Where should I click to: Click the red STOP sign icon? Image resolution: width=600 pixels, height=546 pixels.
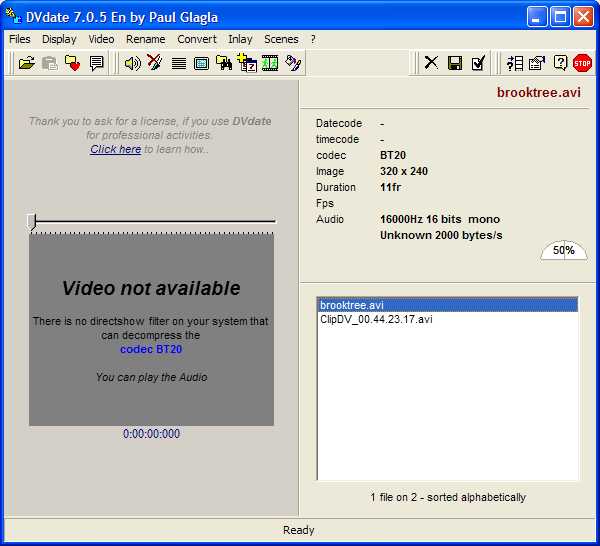(582, 63)
